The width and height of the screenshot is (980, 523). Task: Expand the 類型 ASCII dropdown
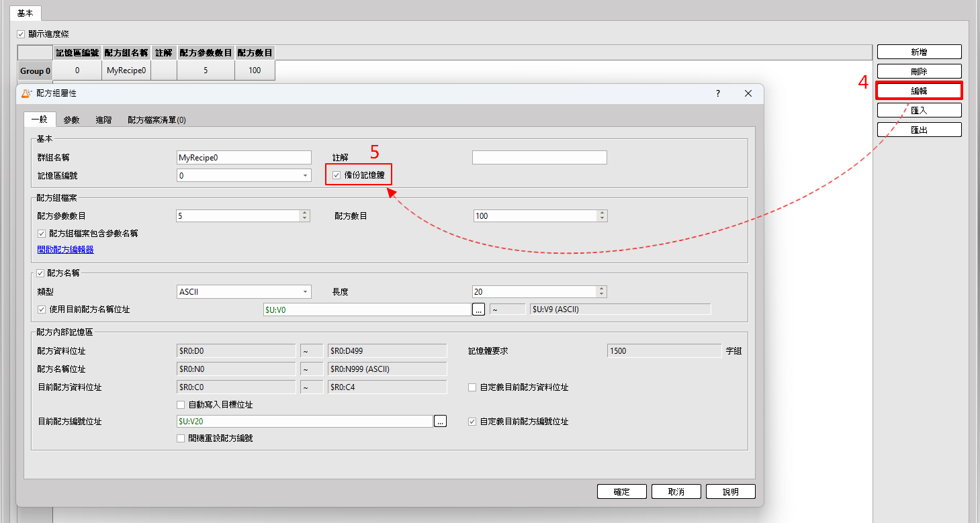coord(306,292)
